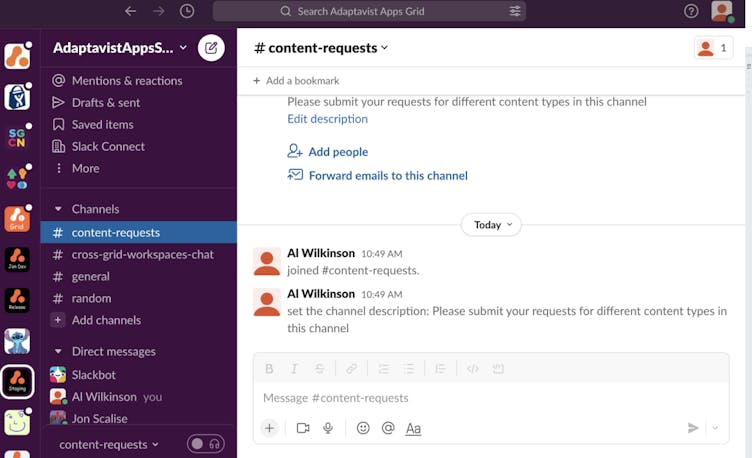Open the channel members count button
The height and width of the screenshot is (458, 752).
point(713,48)
